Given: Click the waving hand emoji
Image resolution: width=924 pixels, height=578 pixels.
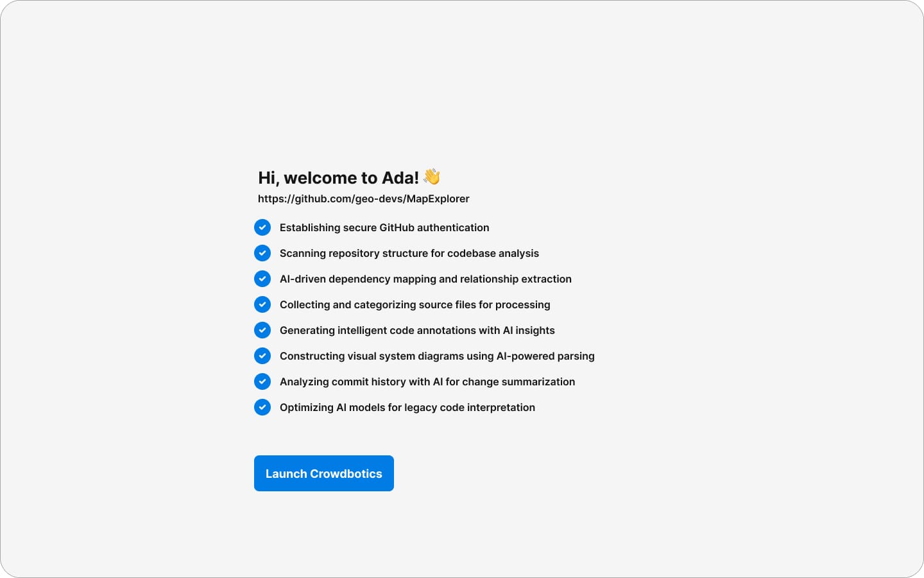Looking at the screenshot, I should point(432,177).
